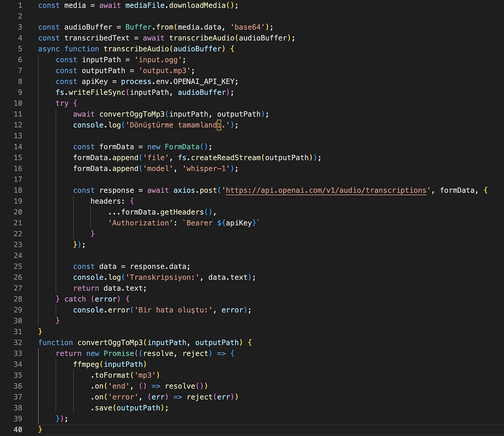Click line number 32 in the gutter
Viewport: 504px width, 436px height.
pyautogui.click(x=18, y=343)
